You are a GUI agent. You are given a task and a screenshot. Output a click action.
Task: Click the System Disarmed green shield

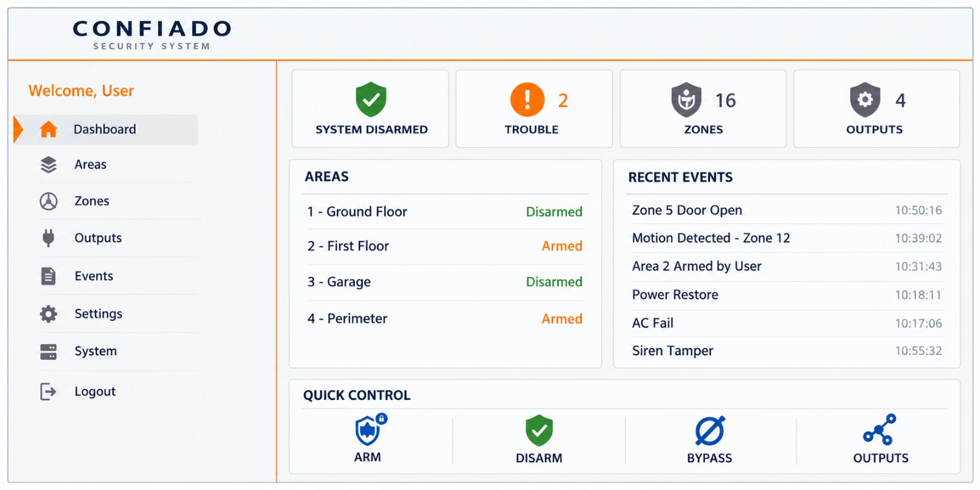coord(371,99)
